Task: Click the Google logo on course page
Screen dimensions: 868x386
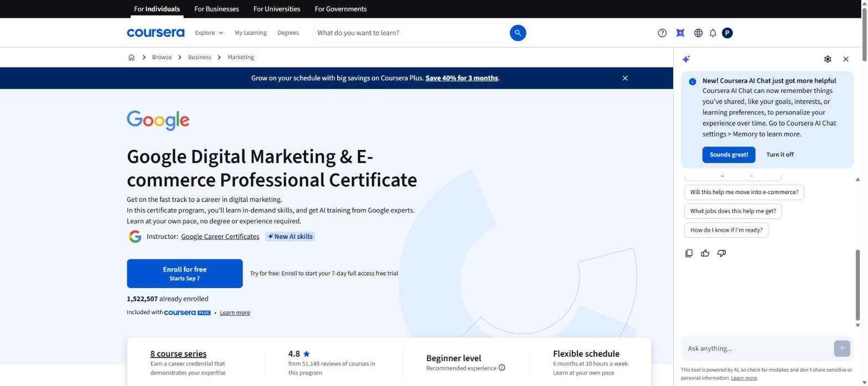Action: [158, 120]
